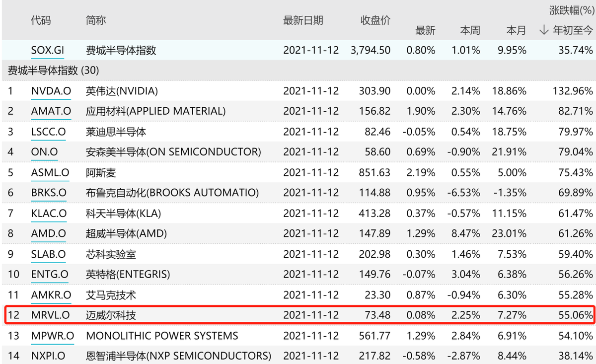Sort by the 本月 column header
The height and width of the screenshot is (364, 596).
(x=516, y=31)
